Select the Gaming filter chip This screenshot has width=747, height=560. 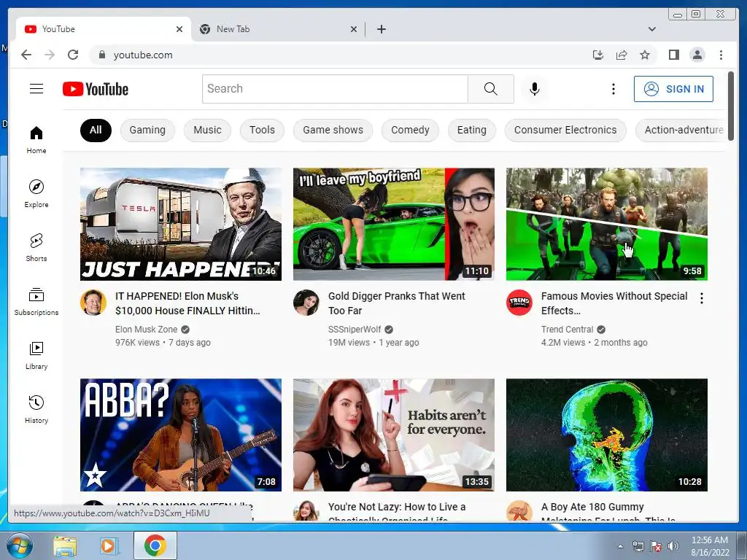pos(147,130)
